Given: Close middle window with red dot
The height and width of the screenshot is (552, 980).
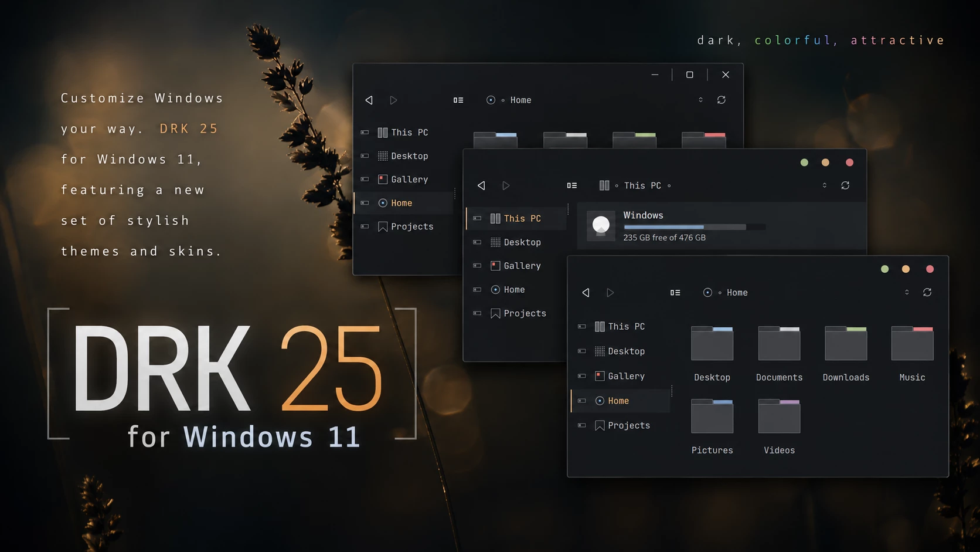Looking at the screenshot, I should [849, 162].
